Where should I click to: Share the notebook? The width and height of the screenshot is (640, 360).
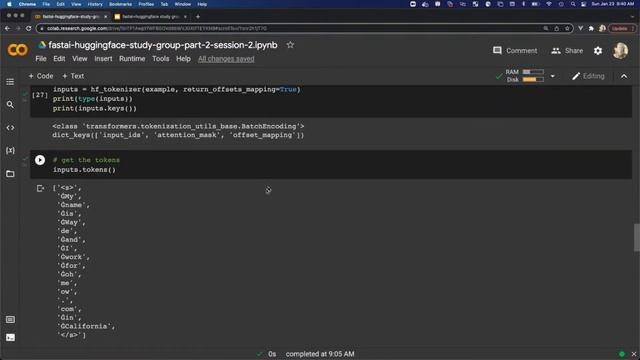pyautogui.click(x=567, y=51)
